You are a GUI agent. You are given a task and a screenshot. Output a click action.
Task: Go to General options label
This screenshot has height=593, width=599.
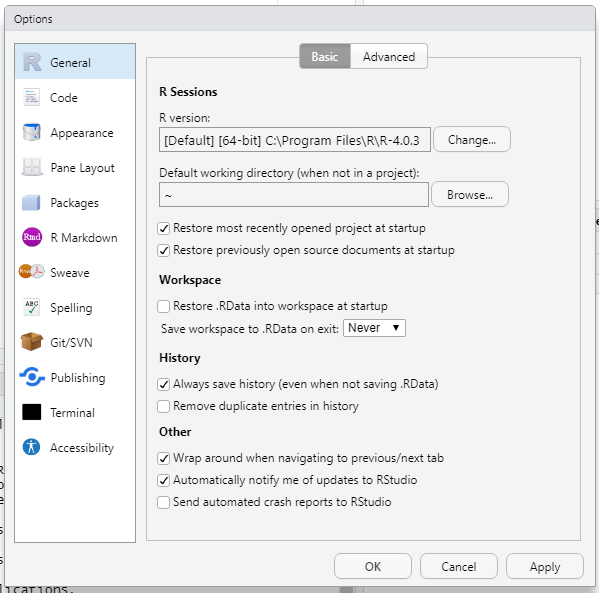tap(71, 63)
